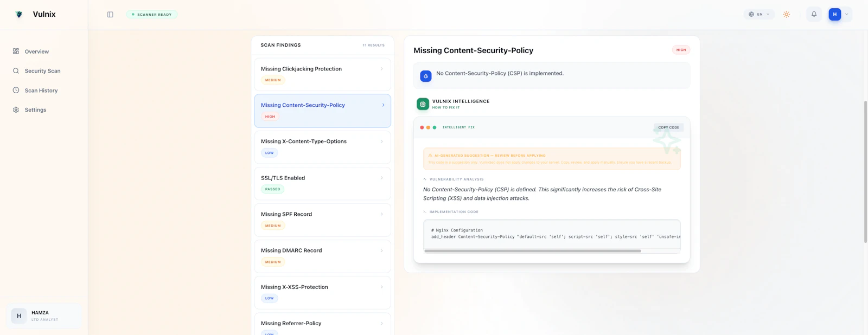Click the Settings gear icon in sidebar

pyautogui.click(x=16, y=109)
